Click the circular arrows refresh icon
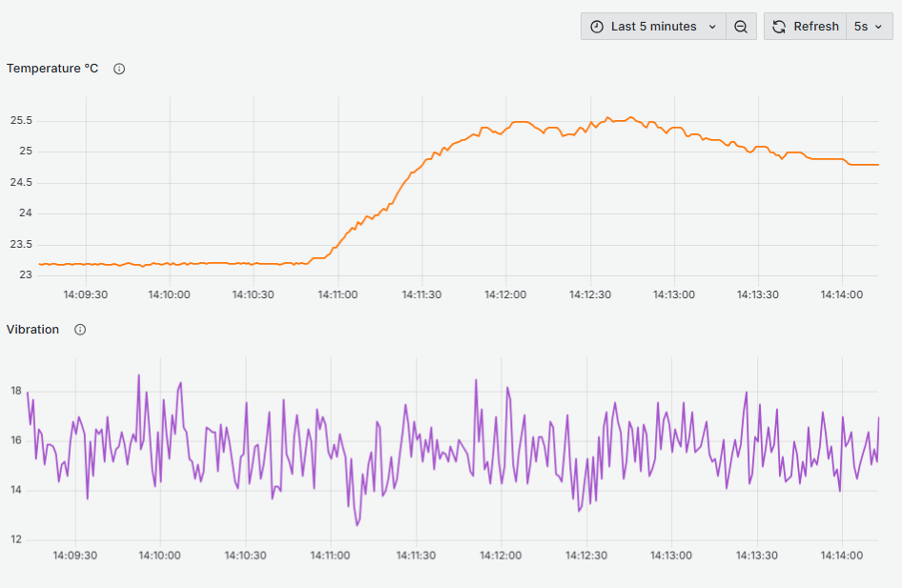 (779, 27)
